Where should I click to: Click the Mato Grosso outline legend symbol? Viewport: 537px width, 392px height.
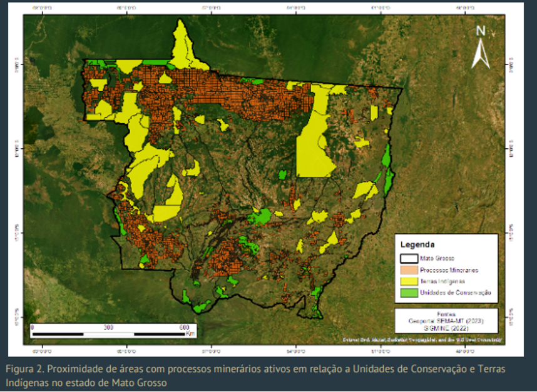pyautogui.click(x=408, y=258)
